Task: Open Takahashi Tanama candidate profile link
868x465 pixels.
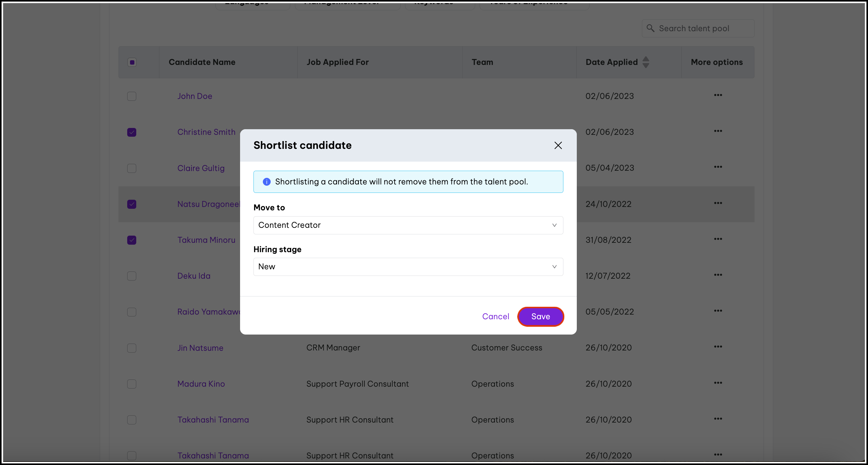Action: [x=213, y=420]
